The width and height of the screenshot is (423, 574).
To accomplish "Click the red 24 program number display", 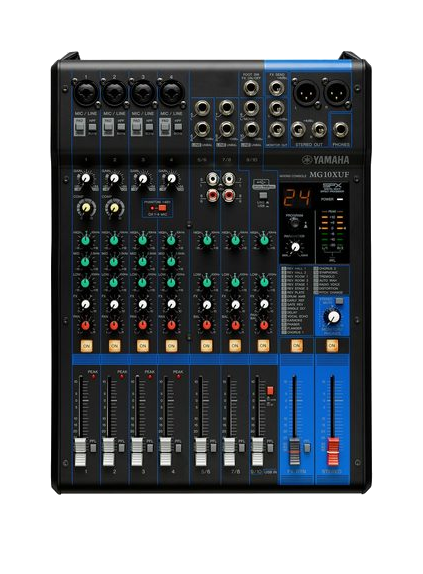I will click(x=297, y=198).
